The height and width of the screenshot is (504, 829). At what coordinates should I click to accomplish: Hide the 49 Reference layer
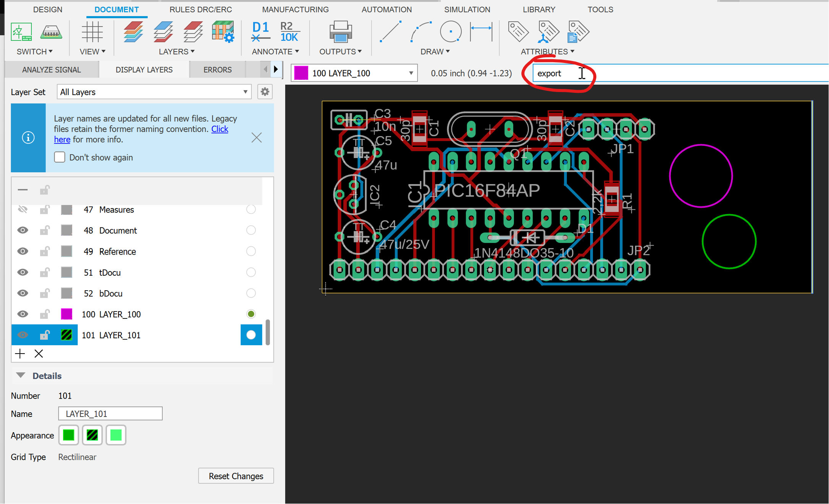23,251
